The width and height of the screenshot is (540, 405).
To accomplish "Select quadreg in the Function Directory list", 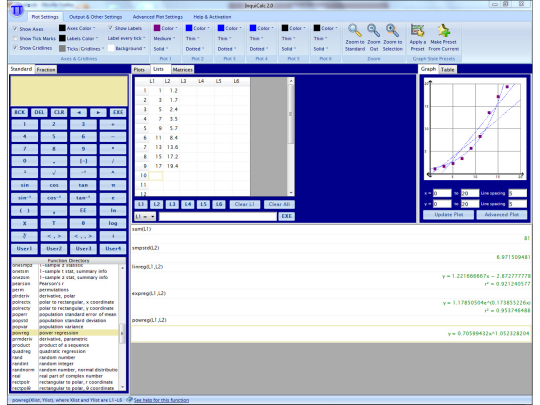I will pyautogui.click(x=21, y=351).
